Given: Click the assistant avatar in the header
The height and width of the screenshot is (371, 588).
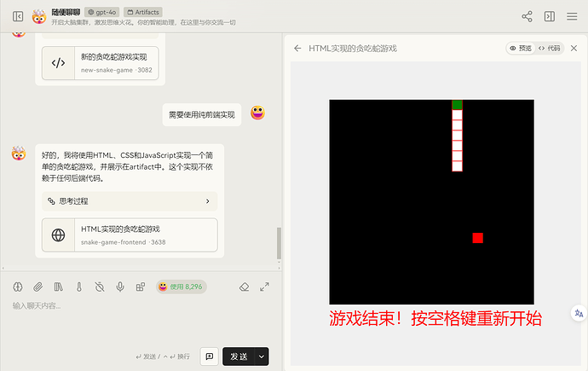Looking at the screenshot, I should [x=39, y=16].
